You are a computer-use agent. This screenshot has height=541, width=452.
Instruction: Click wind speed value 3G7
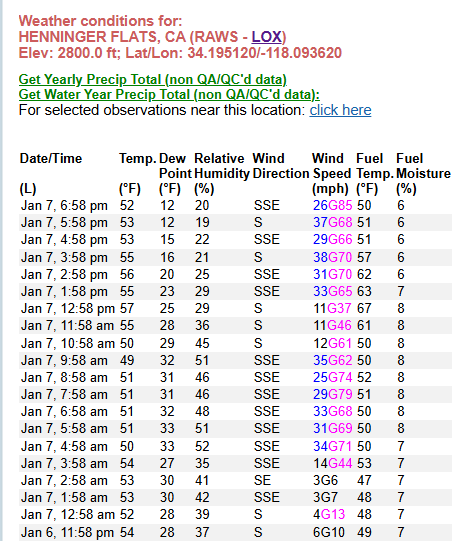[x=325, y=498]
